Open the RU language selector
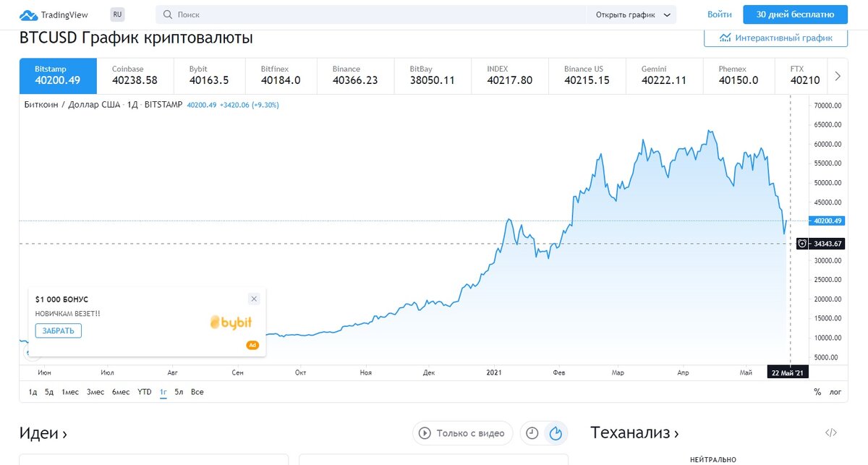 coord(117,14)
